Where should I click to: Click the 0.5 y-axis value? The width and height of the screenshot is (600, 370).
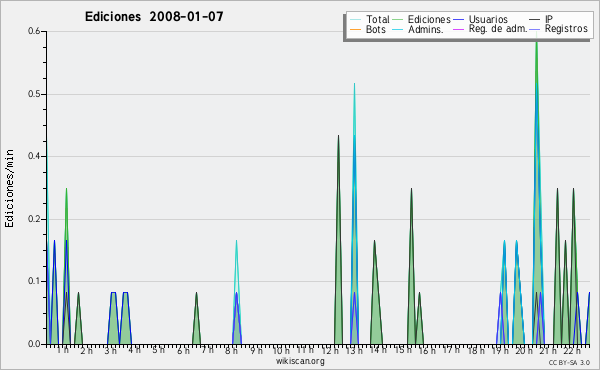[34, 94]
